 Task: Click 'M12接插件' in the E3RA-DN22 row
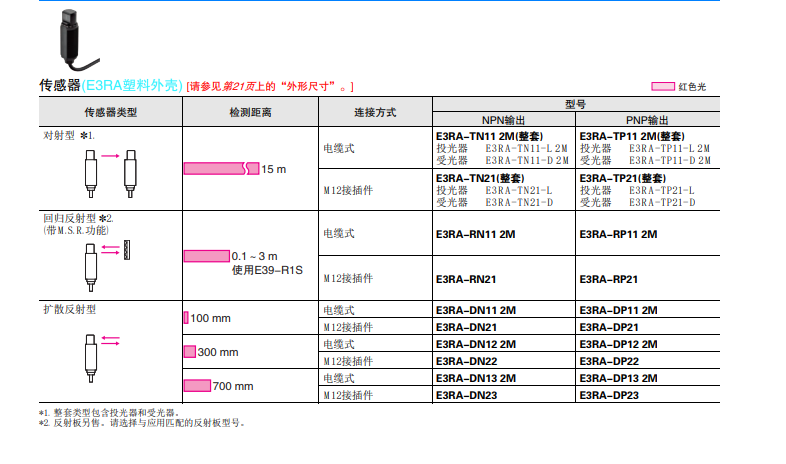[x=348, y=361]
